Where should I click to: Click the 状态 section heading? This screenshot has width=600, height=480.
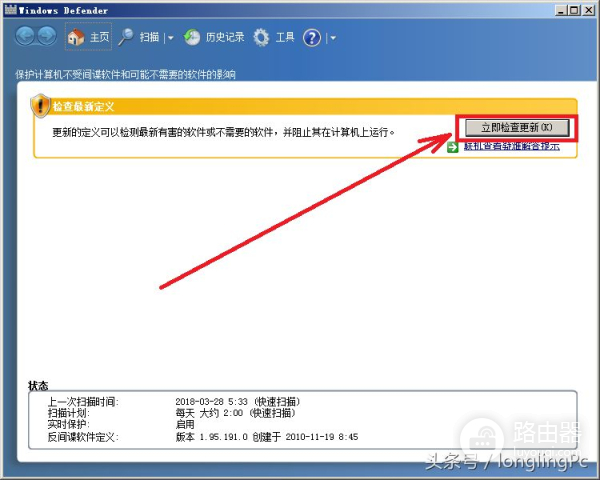38,385
